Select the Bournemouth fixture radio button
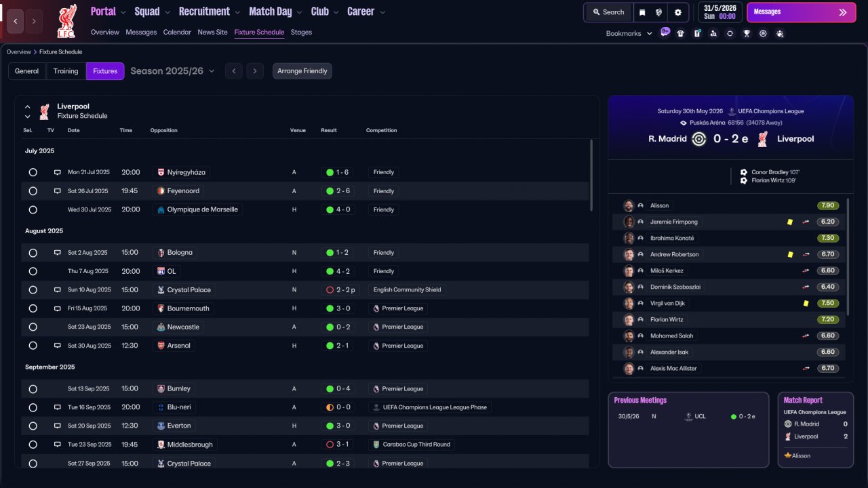 tap(33, 308)
